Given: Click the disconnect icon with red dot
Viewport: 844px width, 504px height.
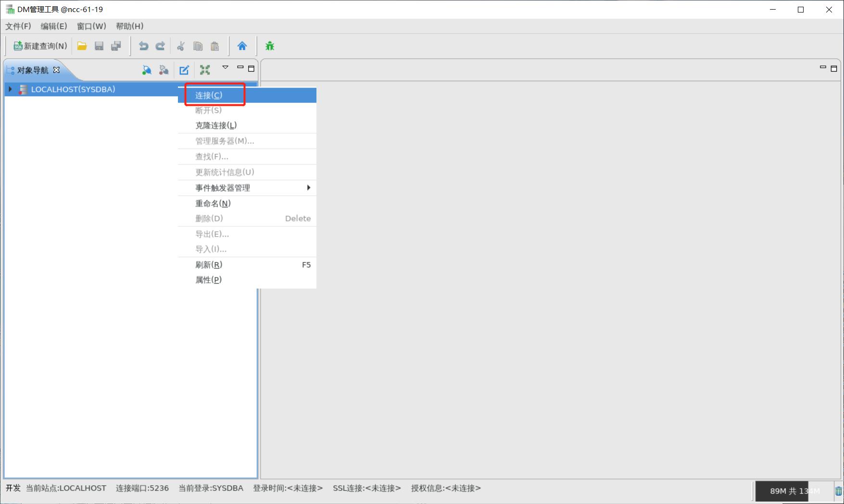Looking at the screenshot, I should [164, 70].
